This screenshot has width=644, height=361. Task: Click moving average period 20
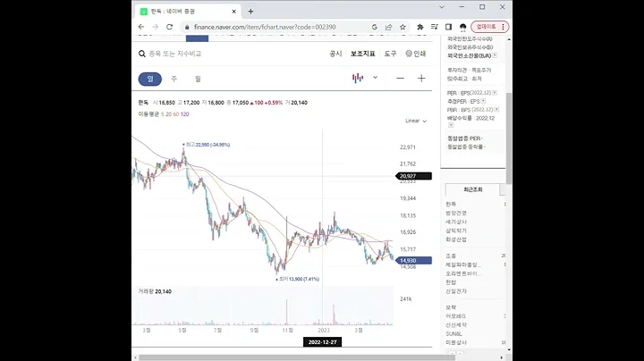tap(168, 114)
